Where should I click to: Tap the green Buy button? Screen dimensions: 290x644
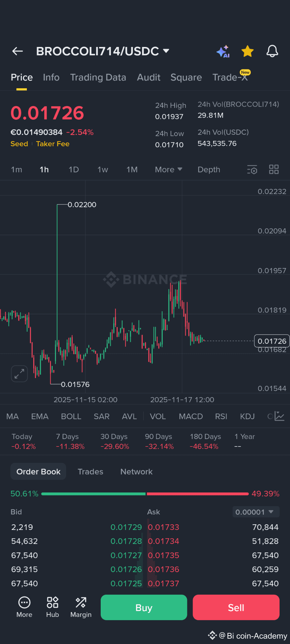click(x=144, y=607)
